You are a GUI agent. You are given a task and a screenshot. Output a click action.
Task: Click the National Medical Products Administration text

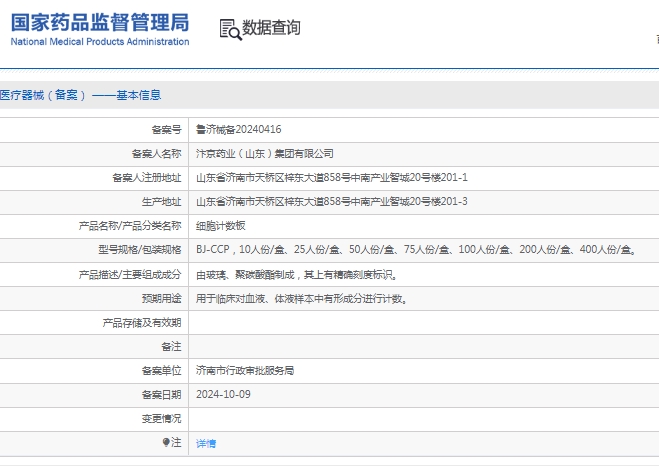100,42
